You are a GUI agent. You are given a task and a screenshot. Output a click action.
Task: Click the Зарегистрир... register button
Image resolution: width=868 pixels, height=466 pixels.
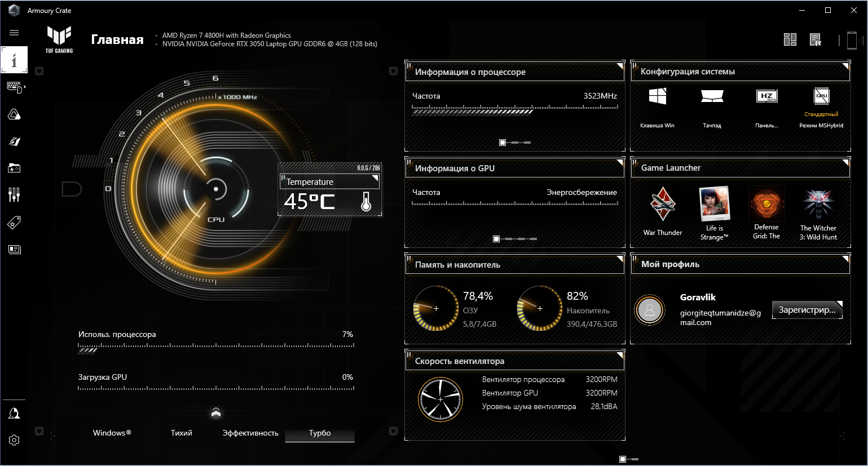pos(807,310)
